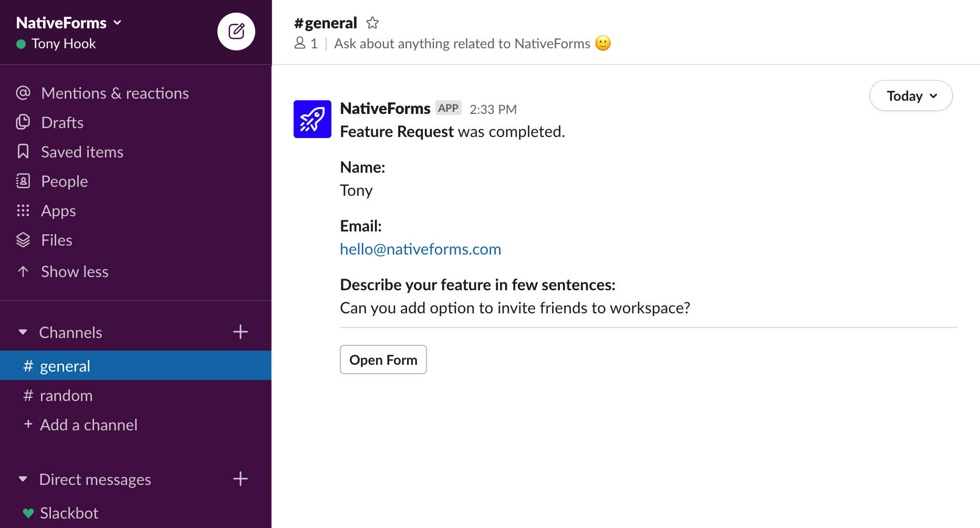Open the Files browser

(56, 240)
